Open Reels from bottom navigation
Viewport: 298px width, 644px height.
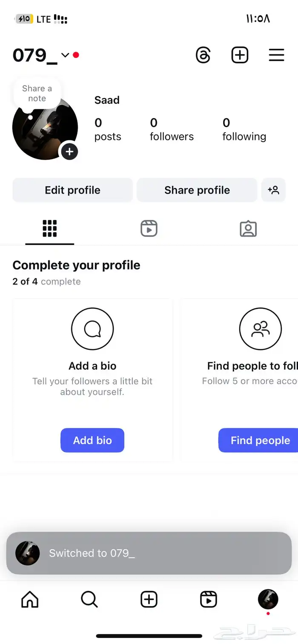(209, 600)
